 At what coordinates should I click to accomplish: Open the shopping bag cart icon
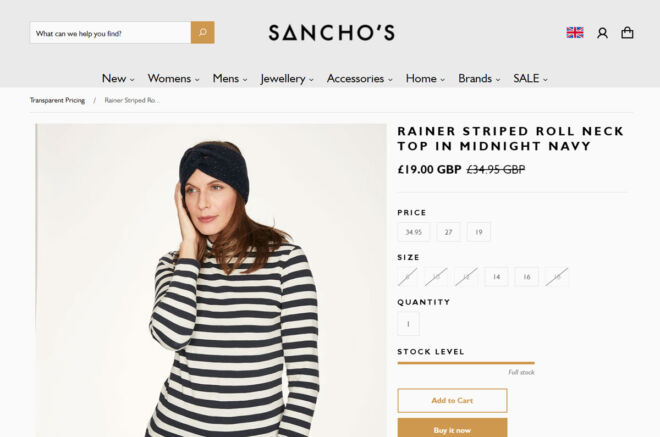[x=627, y=33]
